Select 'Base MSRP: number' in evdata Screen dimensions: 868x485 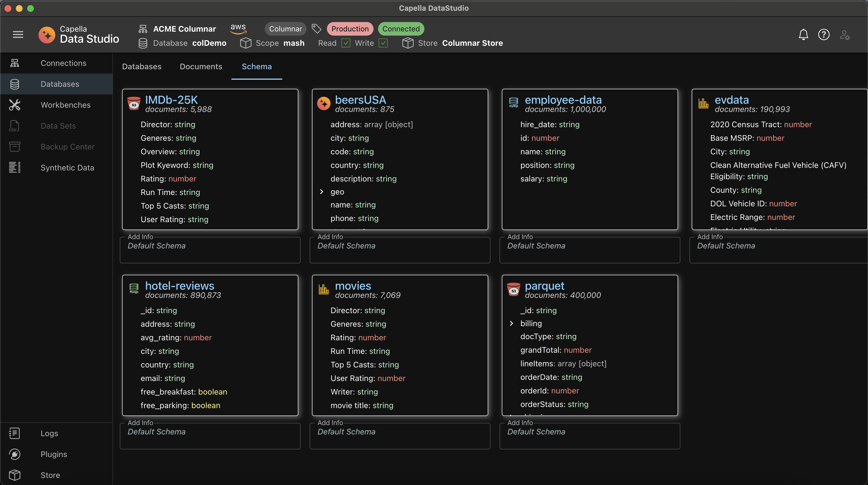click(747, 138)
